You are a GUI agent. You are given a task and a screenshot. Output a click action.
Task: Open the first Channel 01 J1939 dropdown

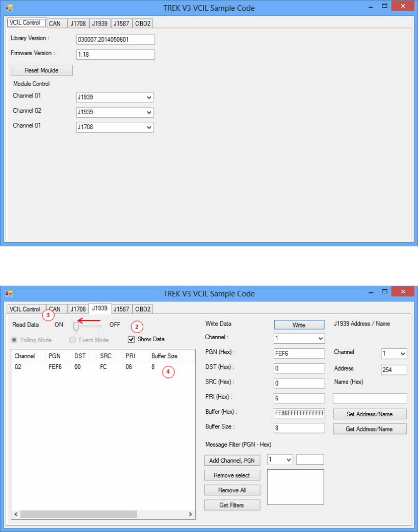[115, 97]
